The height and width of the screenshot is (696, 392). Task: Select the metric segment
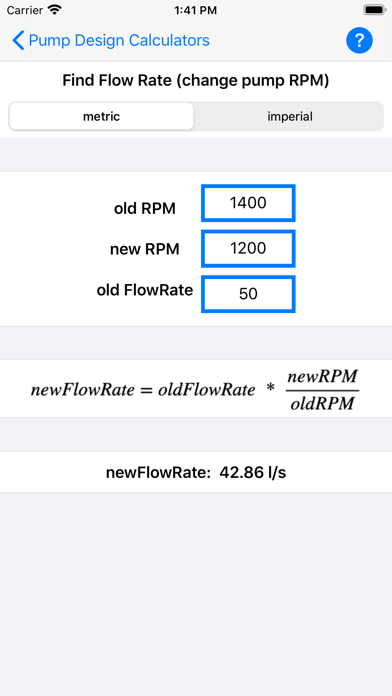point(101,116)
